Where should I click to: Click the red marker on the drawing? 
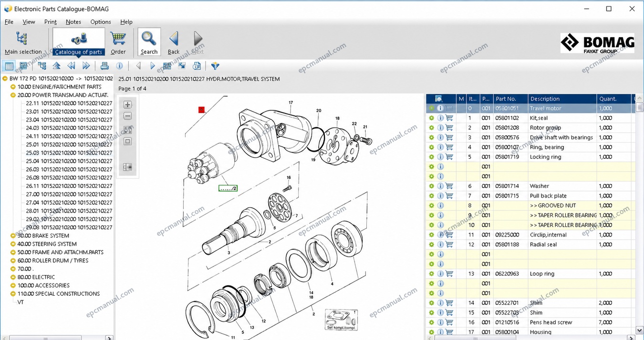202,110
